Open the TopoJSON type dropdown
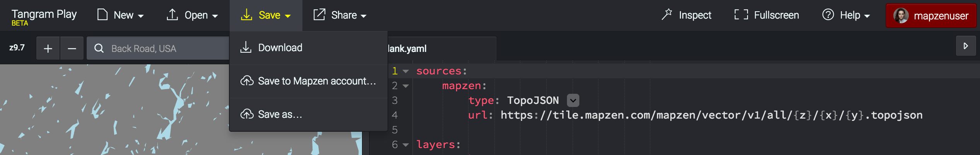Viewport: 980px width, 155px height. [573, 100]
